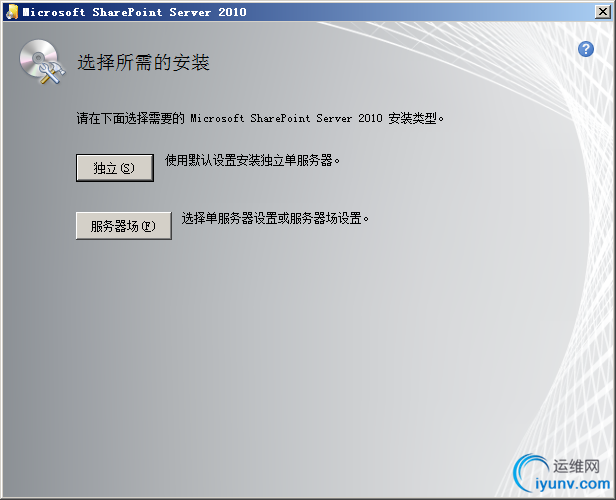The width and height of the screenshot is (616, 500).
Task: Click the instruction line 请在下面选择需要的 ... 安装类型
Action: click(260, 118)
